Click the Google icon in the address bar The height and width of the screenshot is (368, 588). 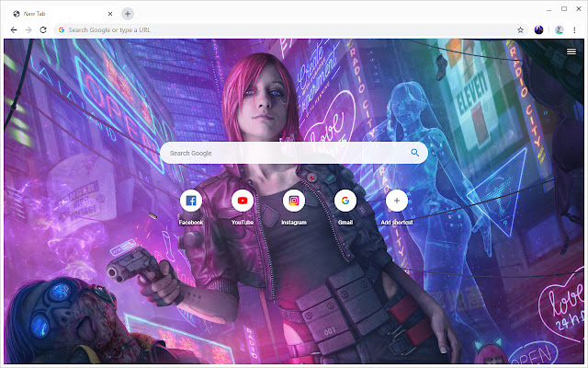[x=62, y=30]
